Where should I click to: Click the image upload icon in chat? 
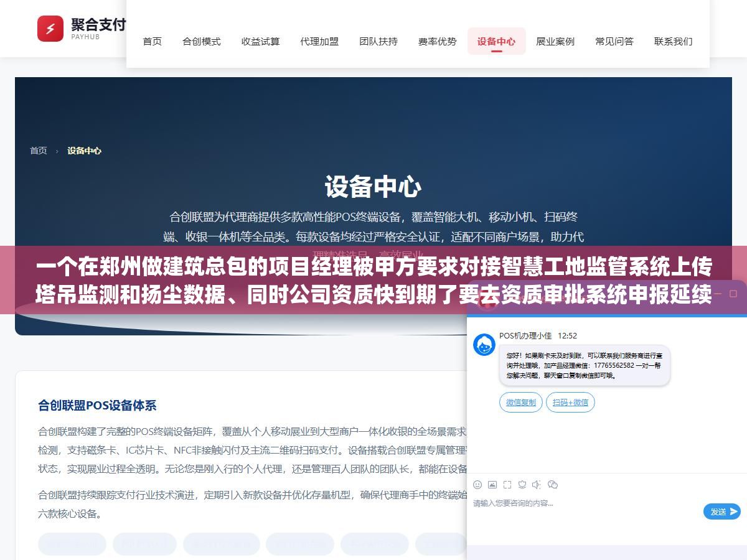point(492,485)
